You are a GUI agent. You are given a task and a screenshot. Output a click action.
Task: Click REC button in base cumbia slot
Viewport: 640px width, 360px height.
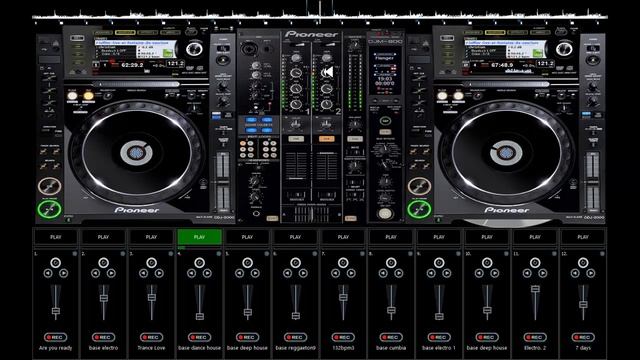pos(391,337)
